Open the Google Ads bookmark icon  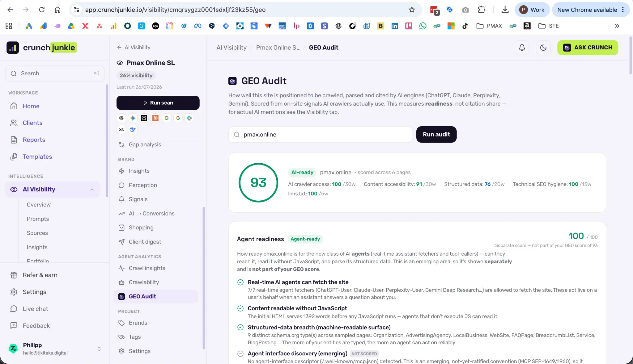click(29, 26)
